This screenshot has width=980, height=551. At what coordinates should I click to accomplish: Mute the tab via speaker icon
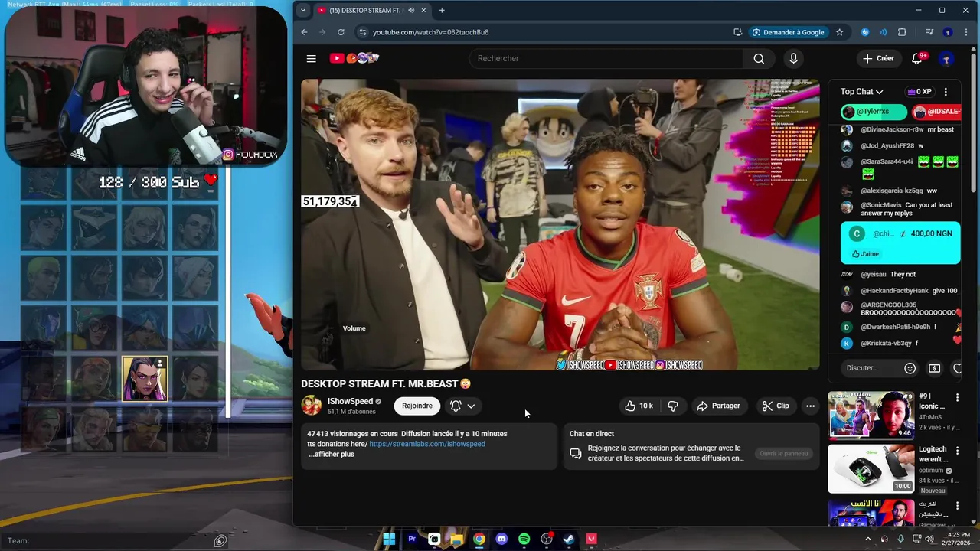click(x=411, y=11)
